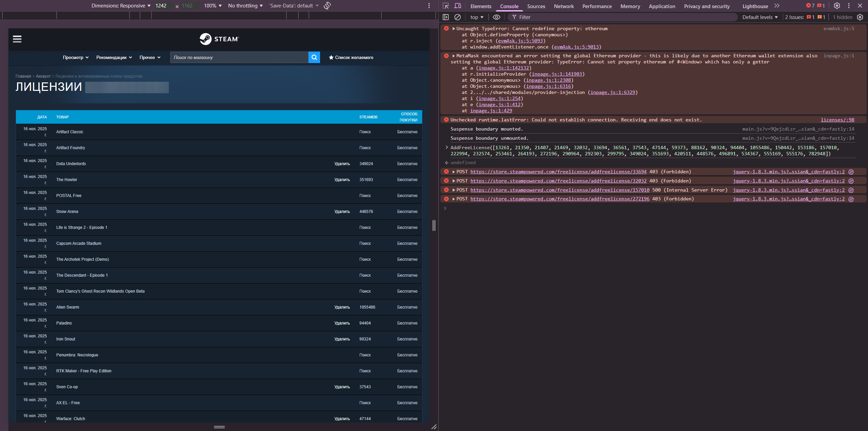Image resolution: width=868 pixels, height=431 pixels.
Task: Open the addfreelicense/33694 URL link
Action: pos(558,172)
